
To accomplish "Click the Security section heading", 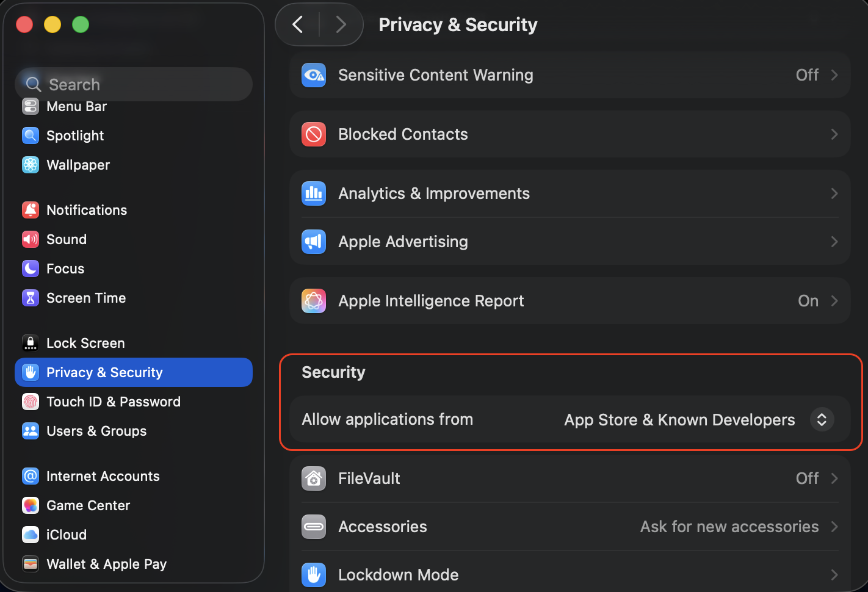I will [x=333, y=372].
